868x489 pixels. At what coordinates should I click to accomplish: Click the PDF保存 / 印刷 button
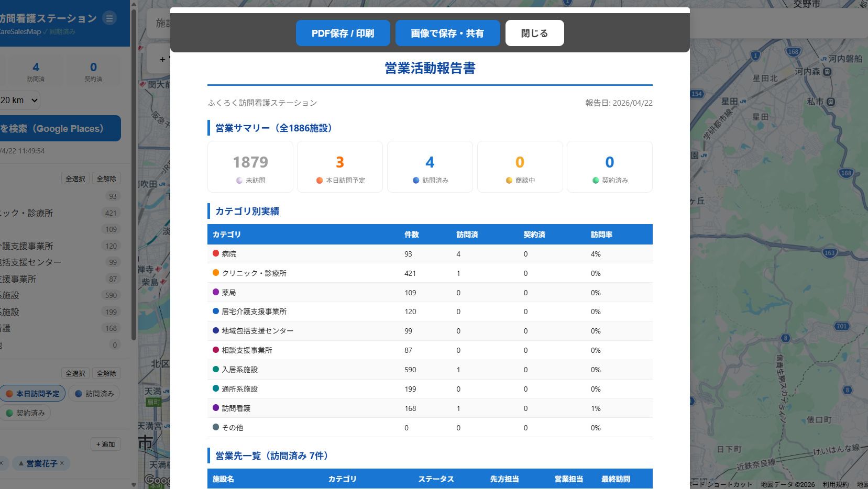pyautogui.click(x=343, y=32)
